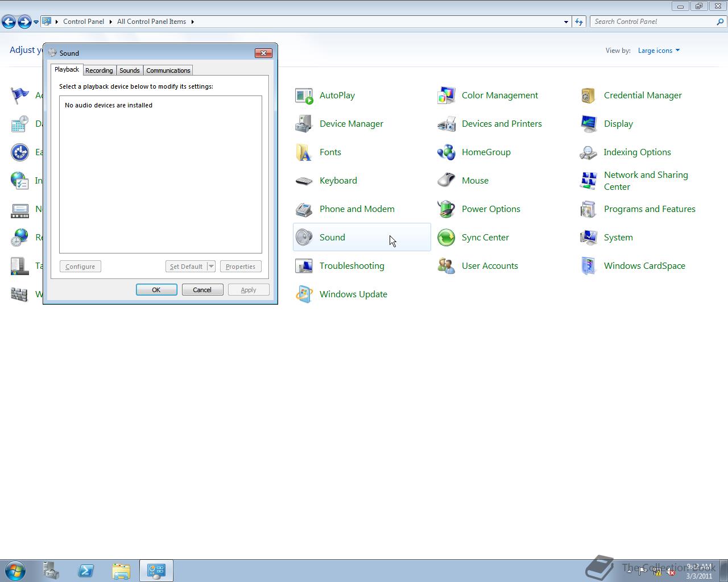Open Server Manager from the taskbar
Image resolution: width=728 pixels, height=582 pixels.
51,571
